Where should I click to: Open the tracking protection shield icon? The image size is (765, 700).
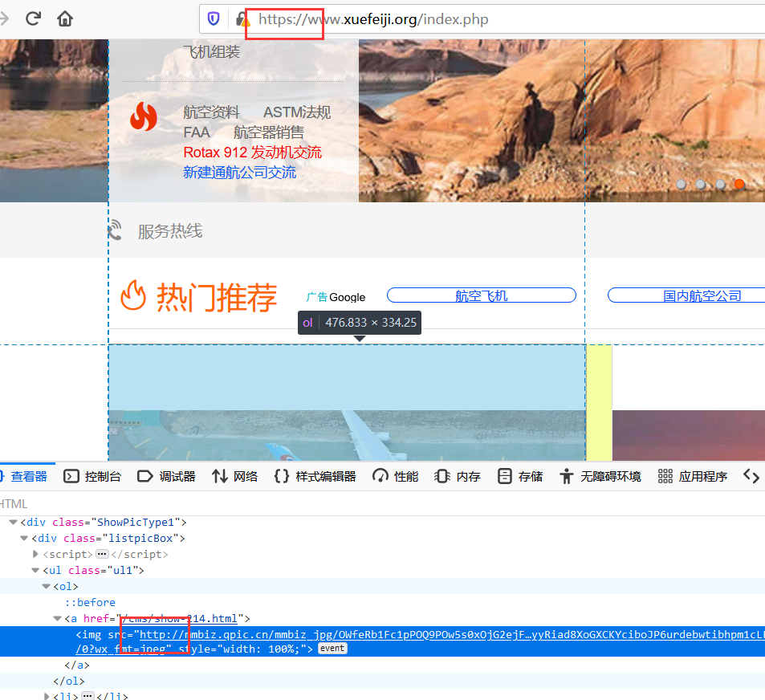(214, 19)
